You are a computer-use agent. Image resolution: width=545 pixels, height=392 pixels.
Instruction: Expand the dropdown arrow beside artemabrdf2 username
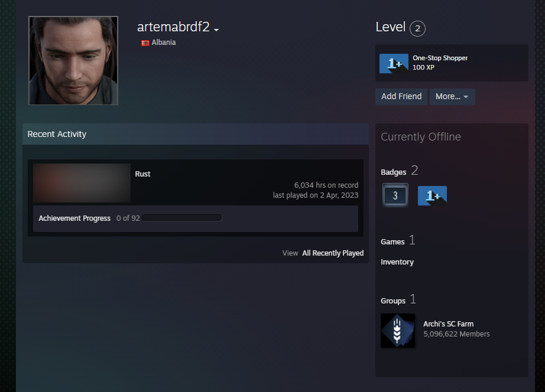216,30
